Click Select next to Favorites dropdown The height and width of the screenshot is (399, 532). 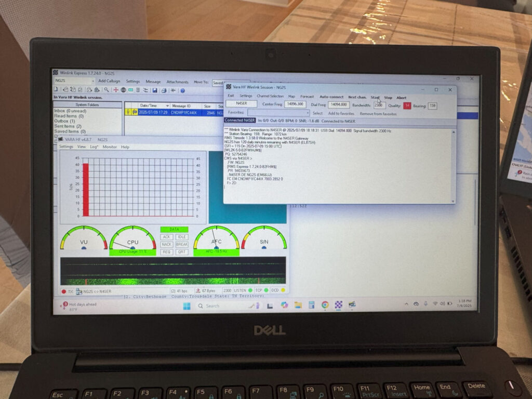point(317,113)
